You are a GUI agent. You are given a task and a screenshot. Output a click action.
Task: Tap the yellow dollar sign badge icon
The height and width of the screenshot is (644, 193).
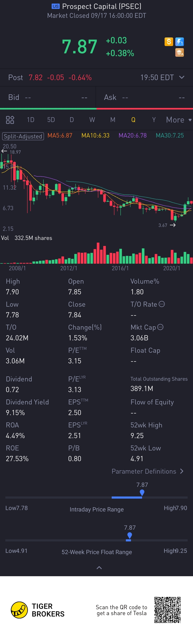pyautogui.click(x=169, y=42)
